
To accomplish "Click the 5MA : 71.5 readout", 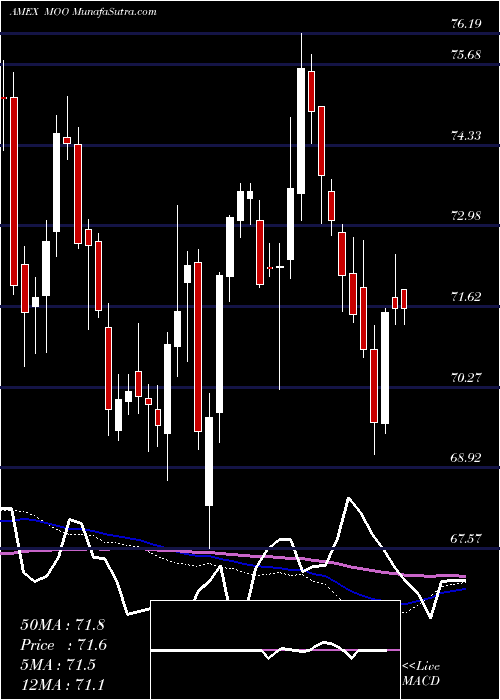I will 58,665.
